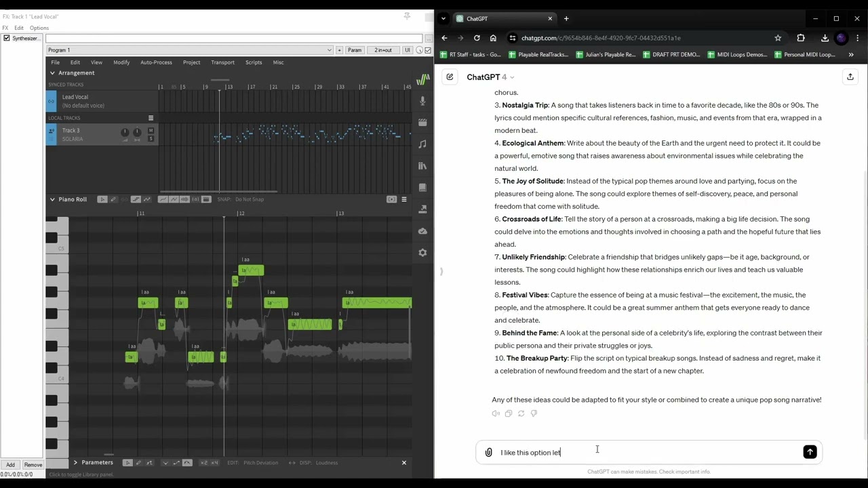Open the Auto-Process menu
This screenshot has width=868, height=488.
coord(156,62)
